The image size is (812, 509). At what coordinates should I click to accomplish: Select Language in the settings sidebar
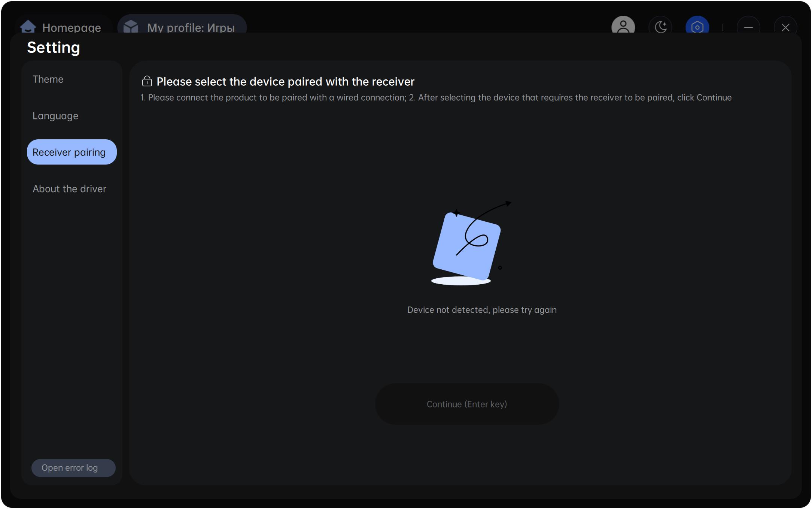(x=55, y=116)
